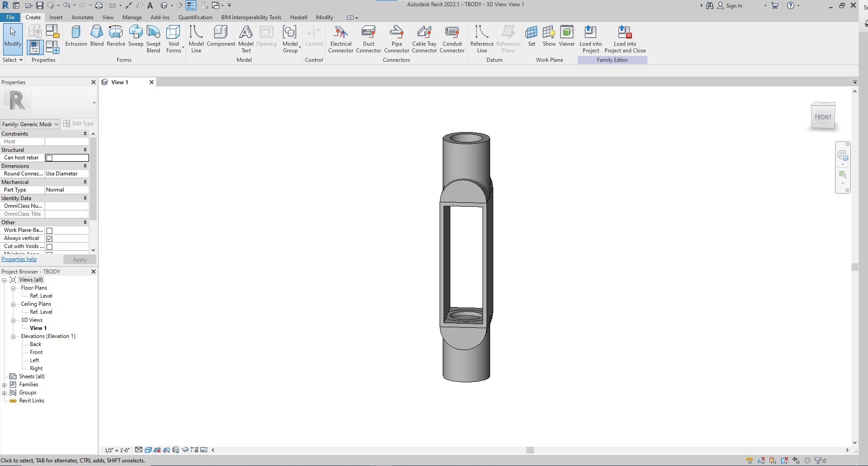Enable the Can host rebar checkbox
This screenshot has width=868, height=466.
(49, 158)
